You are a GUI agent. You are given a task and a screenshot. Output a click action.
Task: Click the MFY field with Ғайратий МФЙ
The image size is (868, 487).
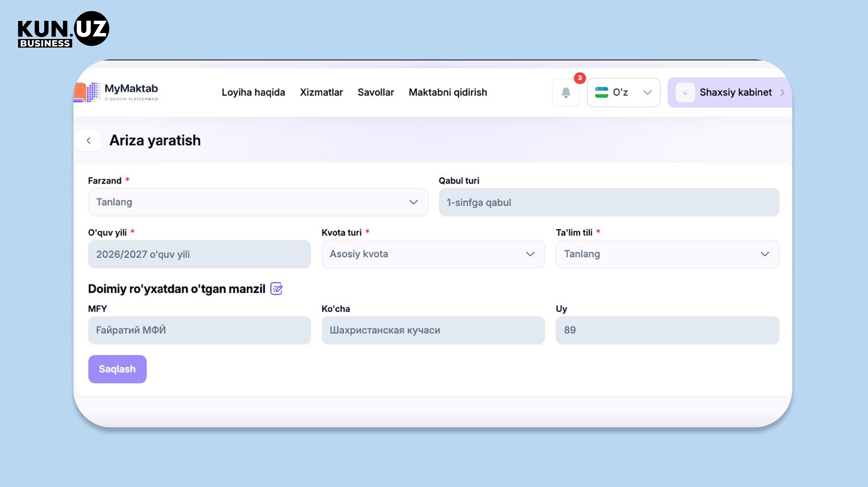pos(200,330)
